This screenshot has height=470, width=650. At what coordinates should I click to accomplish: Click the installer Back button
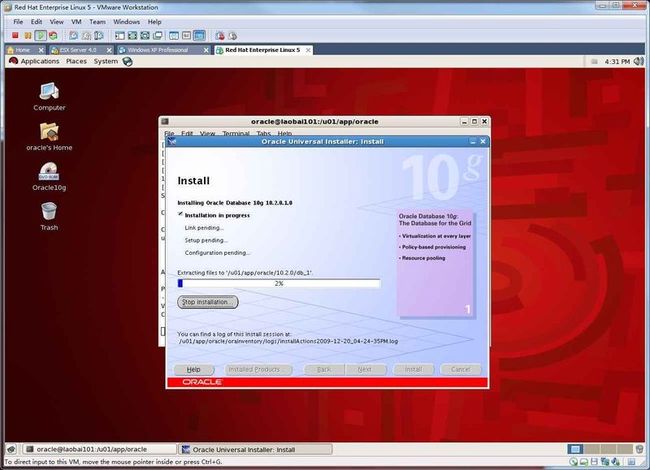tap(324, 369)
